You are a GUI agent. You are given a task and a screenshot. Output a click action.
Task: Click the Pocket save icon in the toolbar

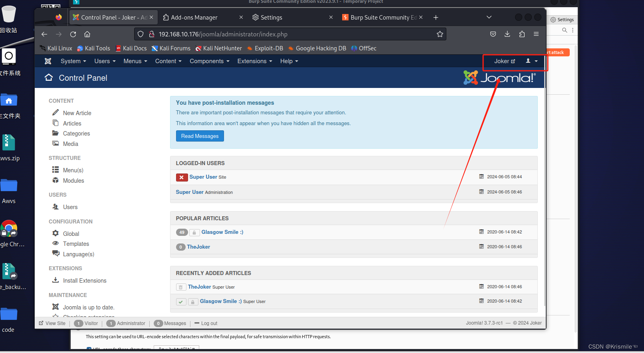pyautogui.click(x=493, y=34)
